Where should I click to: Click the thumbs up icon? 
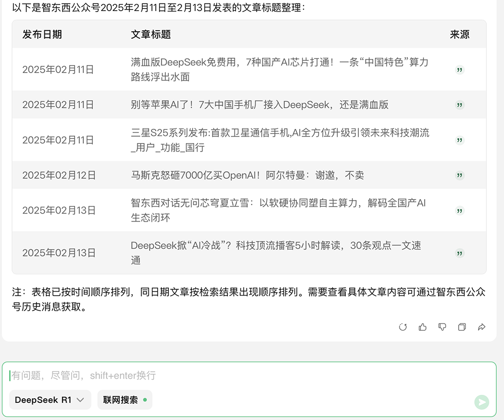(422, 327)
